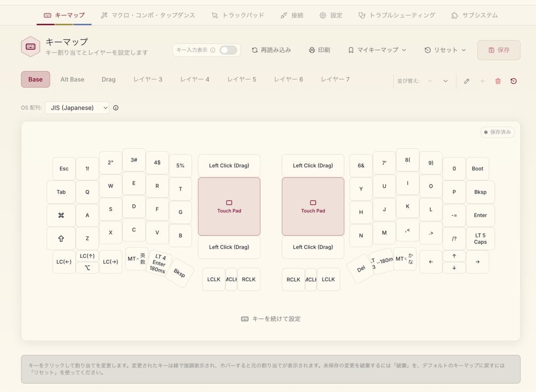The width and height of the screenshot is (536, 392).
Task: Select the MT かな key
Action: [x=405, y=259]
